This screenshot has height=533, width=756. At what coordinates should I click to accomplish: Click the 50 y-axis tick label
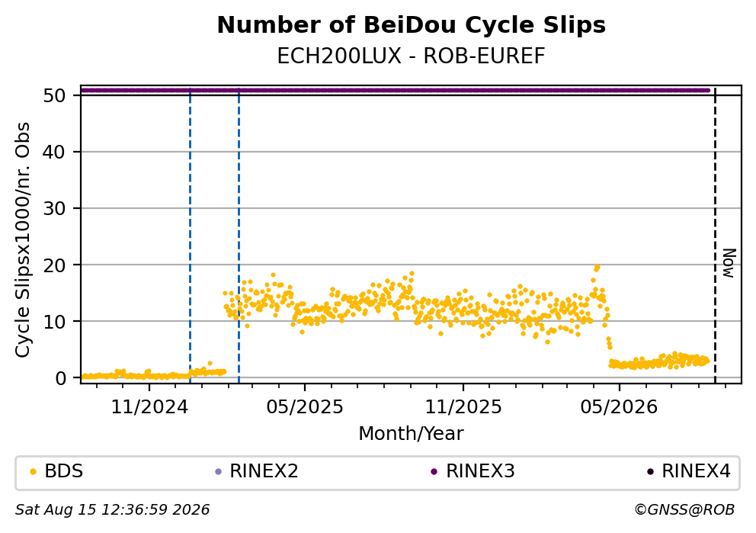coord(54,95)
